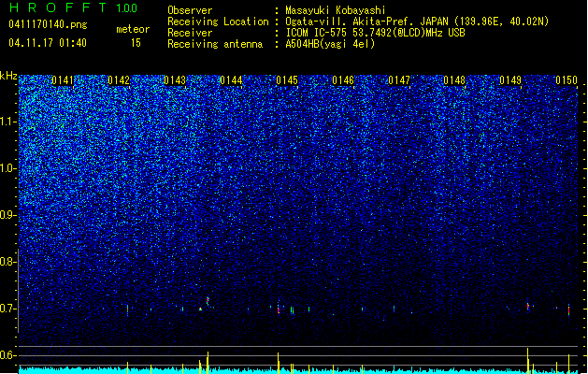Click the HROFFT 1.0.0 title text
The height and width of the screenshot is (374, 588).
coord(73,7)
